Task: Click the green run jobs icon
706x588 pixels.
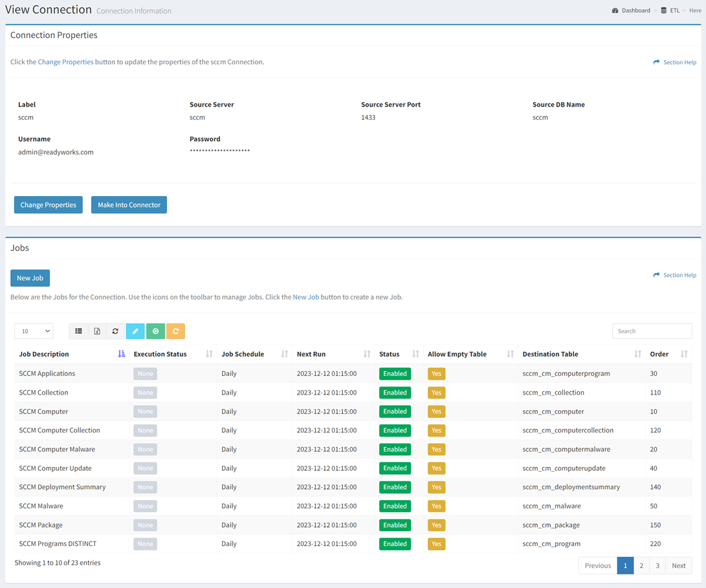Action: click(x=155, y=331)
